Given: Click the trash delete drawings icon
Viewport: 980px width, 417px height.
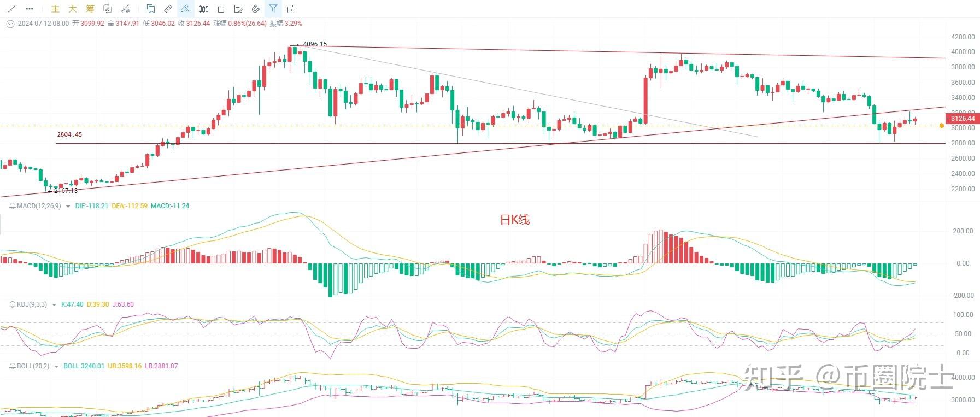Looking at the screenshot, I should click(x=291, y=9).
